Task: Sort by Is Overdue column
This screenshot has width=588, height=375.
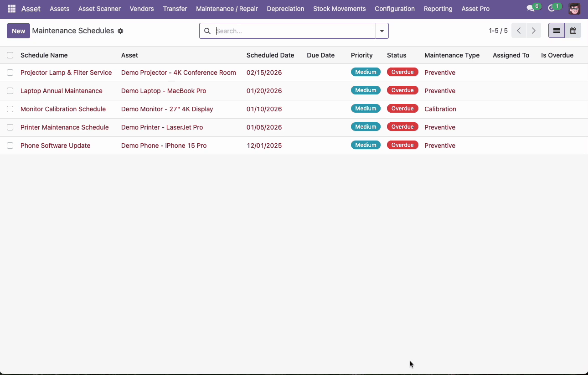Action: tap(557, 55)
